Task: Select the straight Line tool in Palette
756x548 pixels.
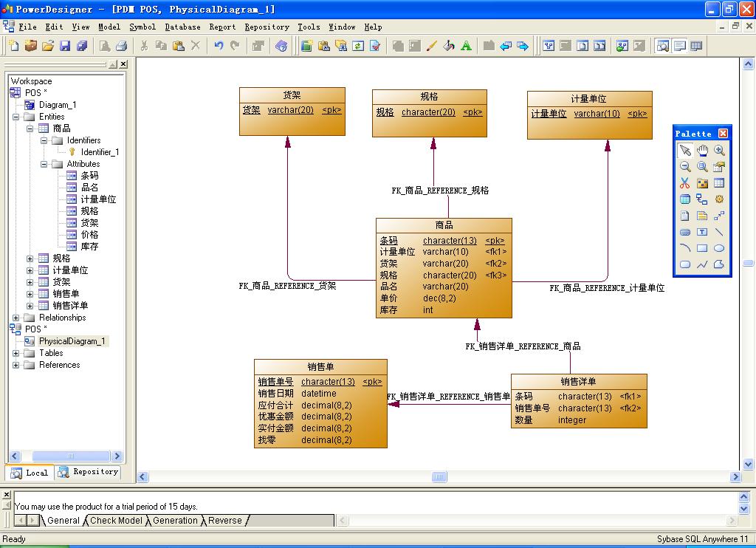Action: pos(719,232)
